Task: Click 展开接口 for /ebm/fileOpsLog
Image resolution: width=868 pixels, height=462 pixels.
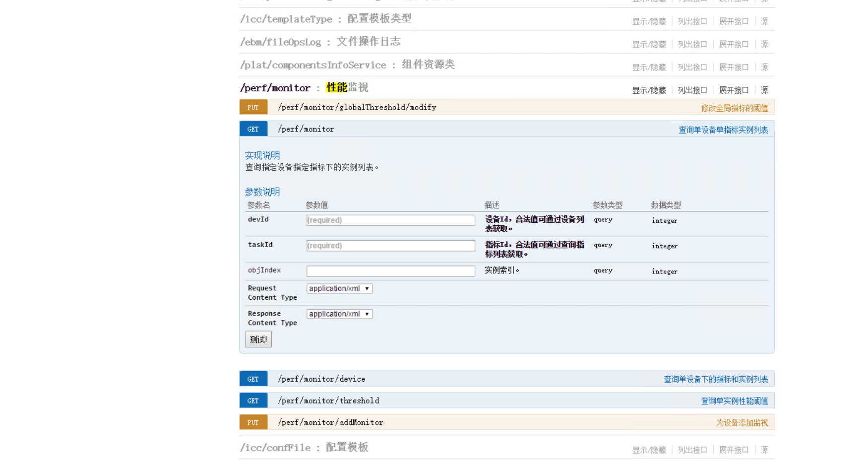Action: [x=734, y=44]
